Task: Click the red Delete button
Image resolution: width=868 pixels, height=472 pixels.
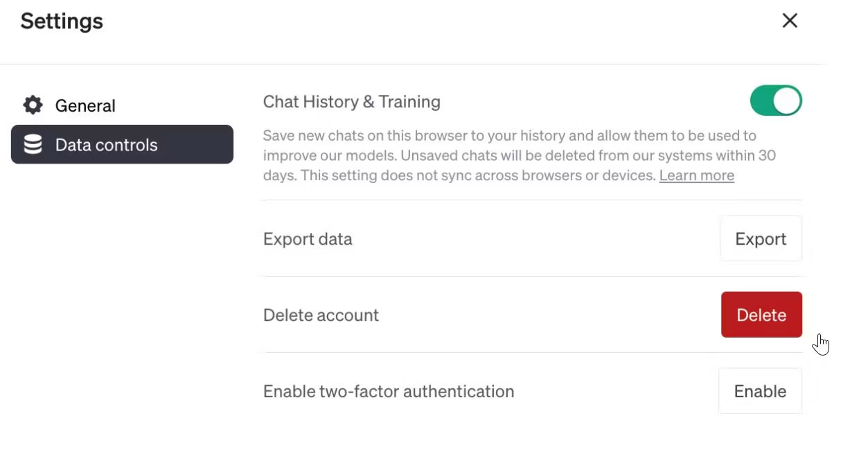Action: [761, 315]
